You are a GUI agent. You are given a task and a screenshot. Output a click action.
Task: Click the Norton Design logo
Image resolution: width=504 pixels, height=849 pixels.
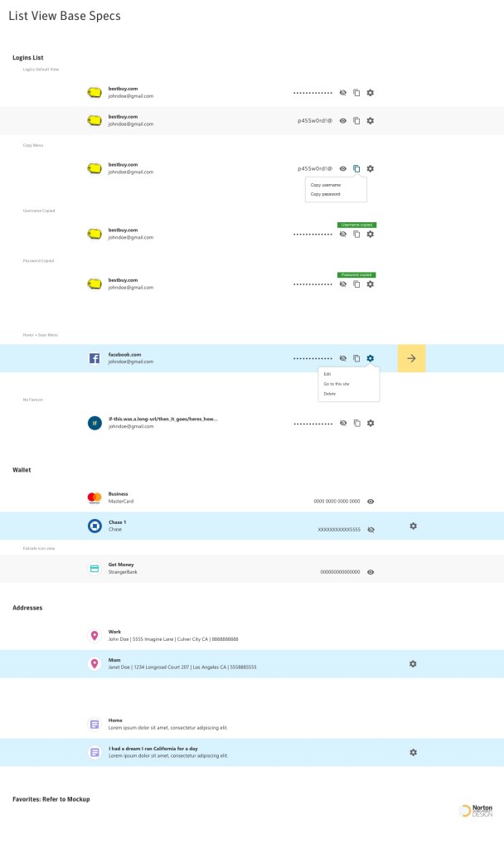tap(476, 810)
